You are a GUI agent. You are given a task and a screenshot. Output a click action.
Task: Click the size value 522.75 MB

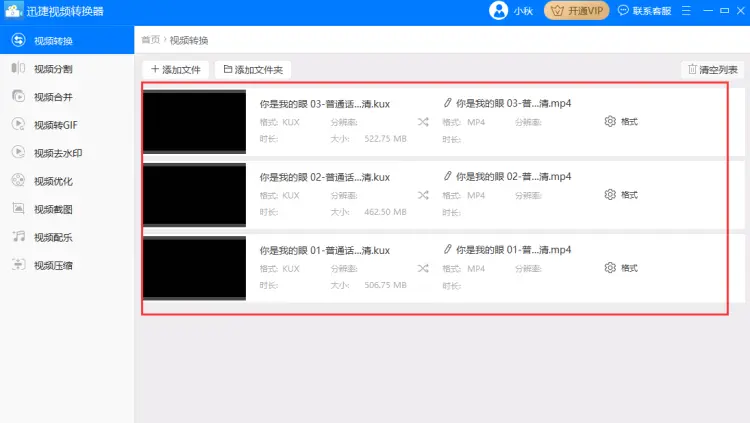(x=386, y=139)
